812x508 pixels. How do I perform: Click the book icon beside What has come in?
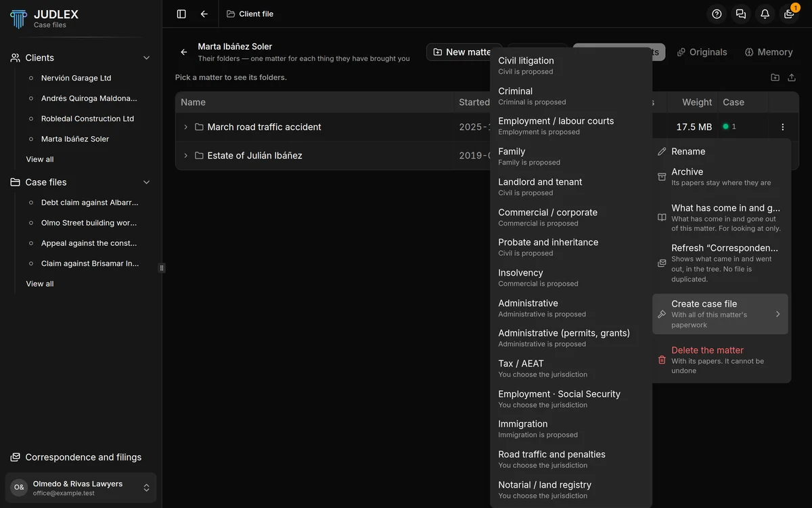(x=662, y=217)
